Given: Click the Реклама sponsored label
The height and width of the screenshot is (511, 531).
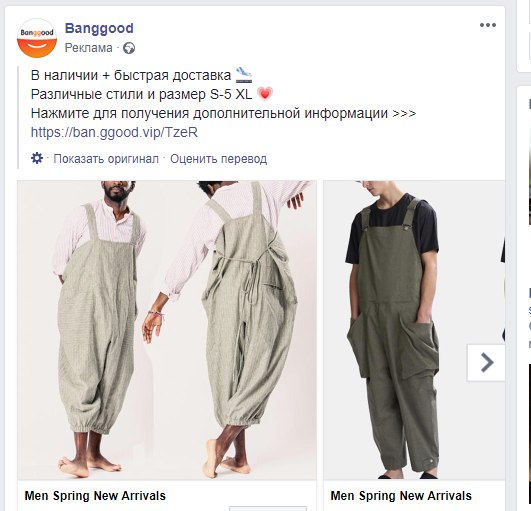Looking at the screenshot, I should pyautogui.click(x=88, y=48).
